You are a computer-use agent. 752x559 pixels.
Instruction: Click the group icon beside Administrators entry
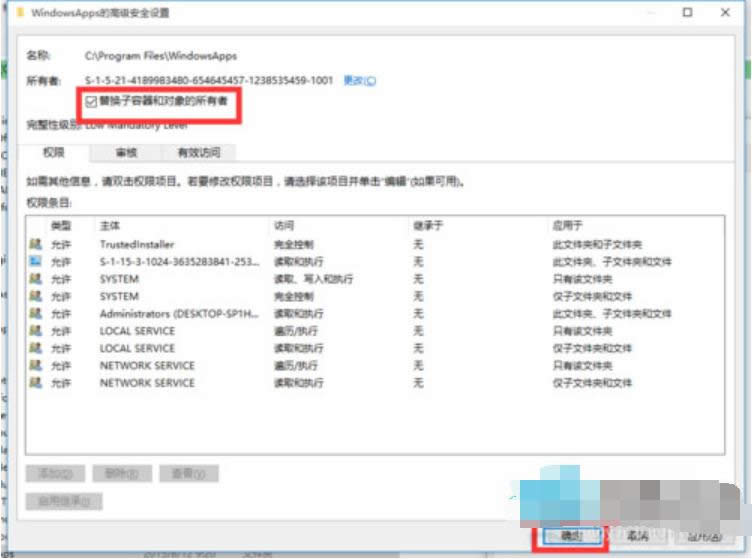(35, 313)
